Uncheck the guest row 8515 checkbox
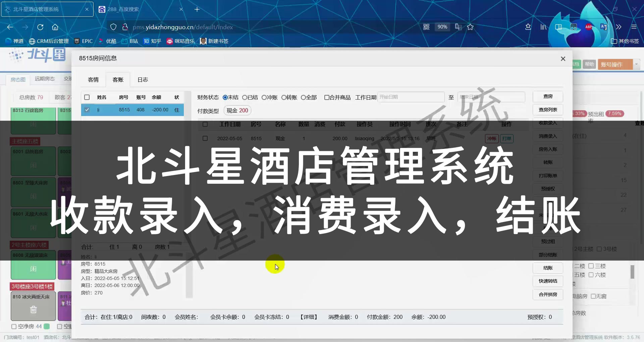This screenshot has width=644, height=342. pyautogui.click(x=87, y=110)
